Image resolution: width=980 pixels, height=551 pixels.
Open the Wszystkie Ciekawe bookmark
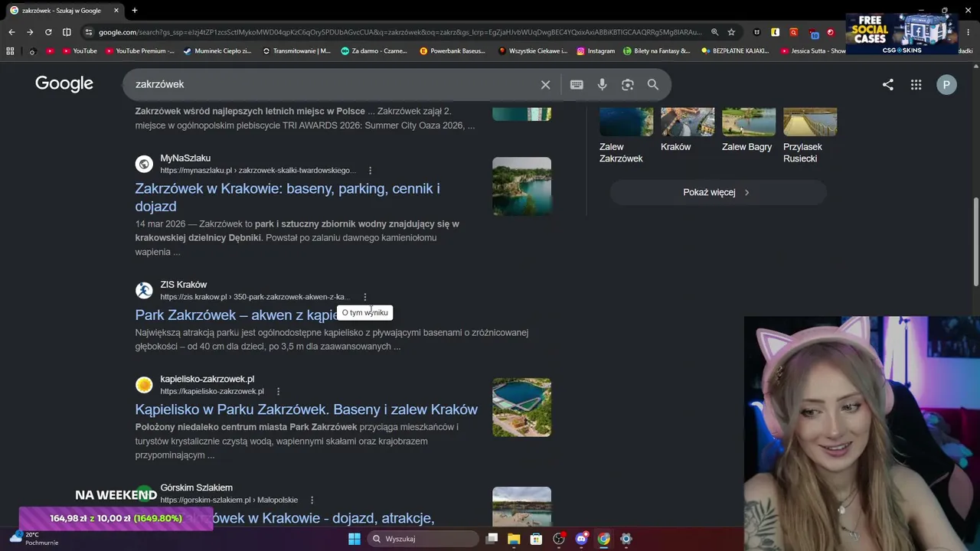point(532,51)
